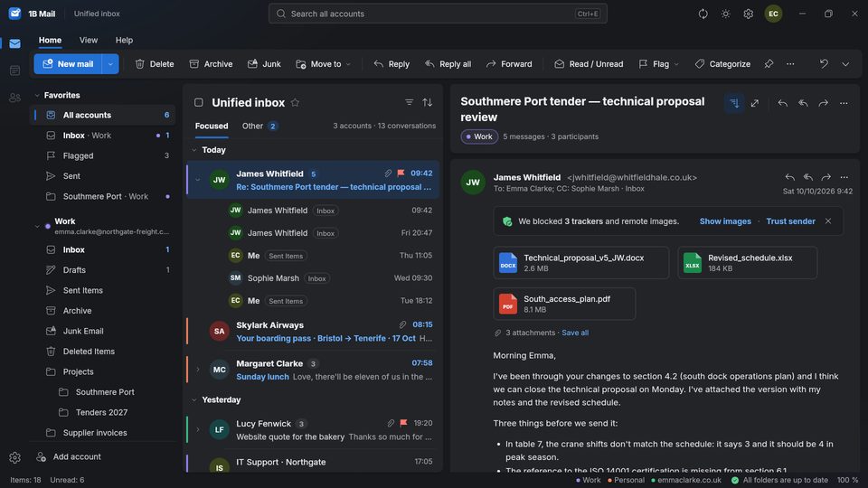The width and height of the screenshot is (868, 488).
Task: Open New mail dropdown arrow
Action: 110,64
